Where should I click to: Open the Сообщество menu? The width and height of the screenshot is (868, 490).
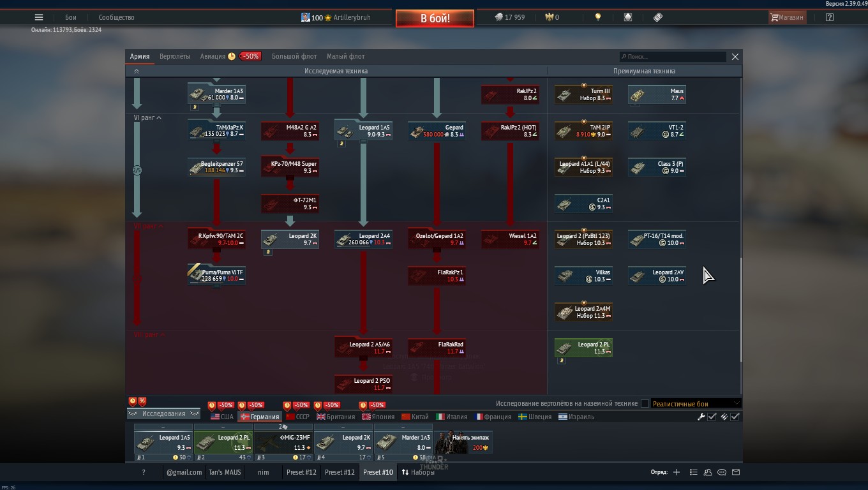117,17
